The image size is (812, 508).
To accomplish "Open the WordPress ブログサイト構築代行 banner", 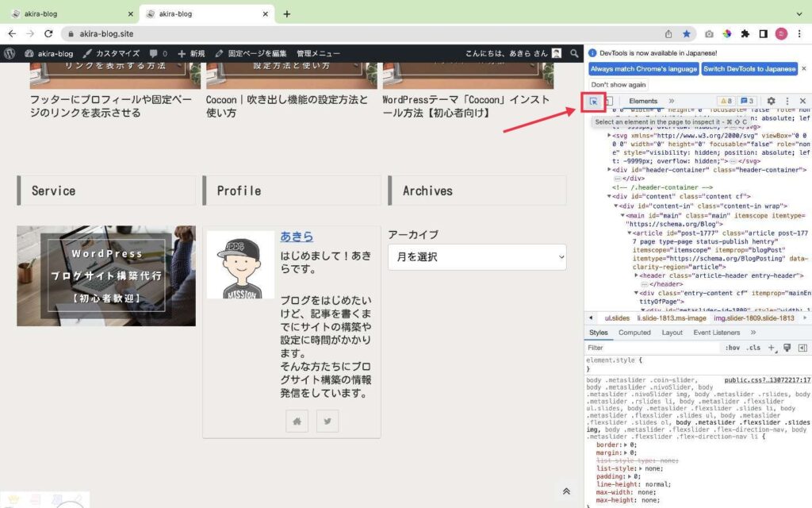I will click(x=106, y=275).
